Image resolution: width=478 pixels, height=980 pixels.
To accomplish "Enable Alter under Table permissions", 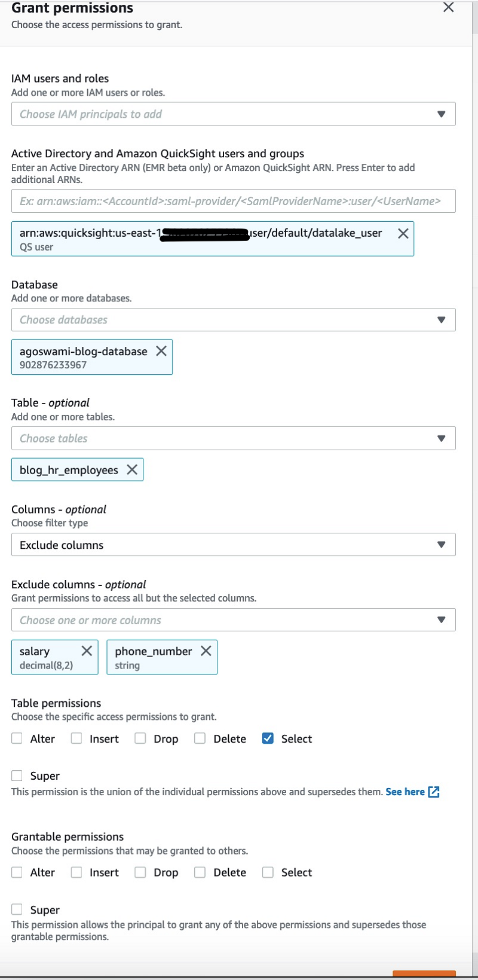I will point(17,738).
